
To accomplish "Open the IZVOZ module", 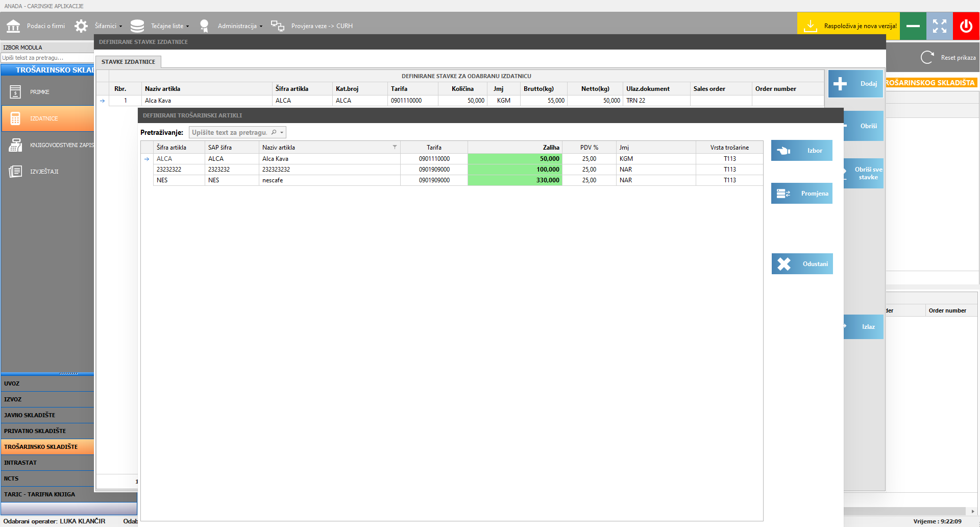I will 47,399.
